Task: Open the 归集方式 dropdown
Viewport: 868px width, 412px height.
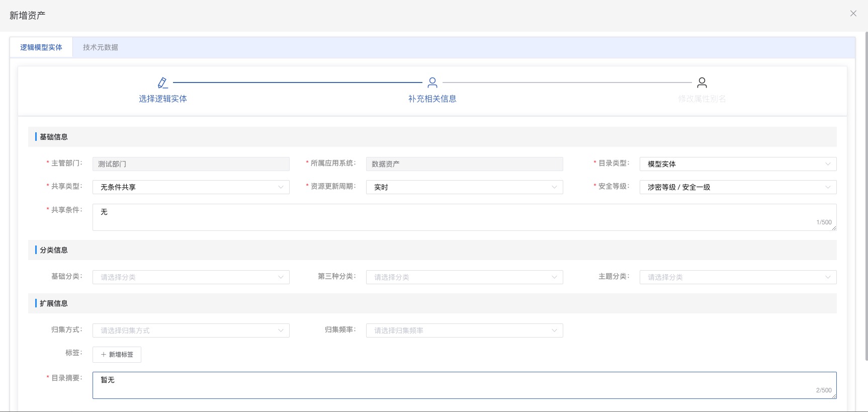Action: pos(191,331)
